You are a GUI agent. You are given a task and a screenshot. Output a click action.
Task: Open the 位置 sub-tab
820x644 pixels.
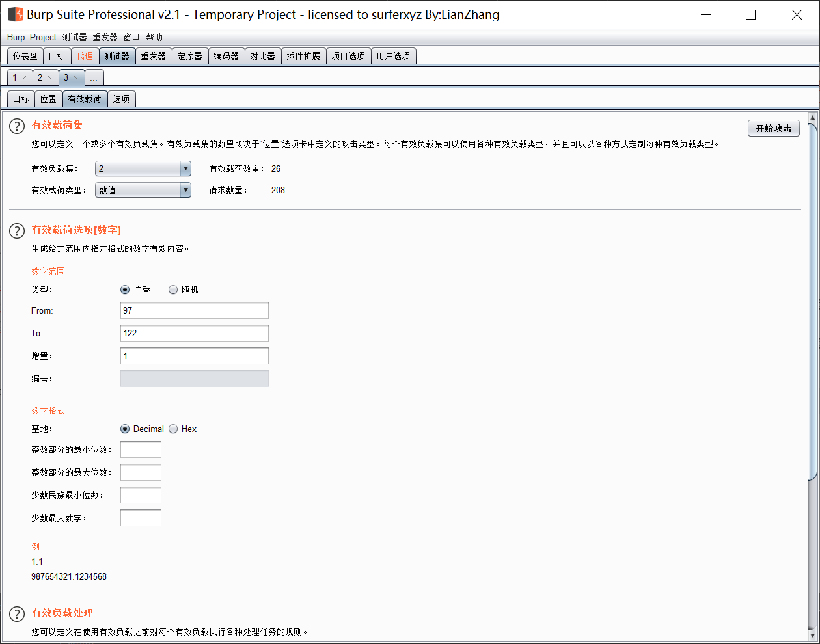[48, 100]
